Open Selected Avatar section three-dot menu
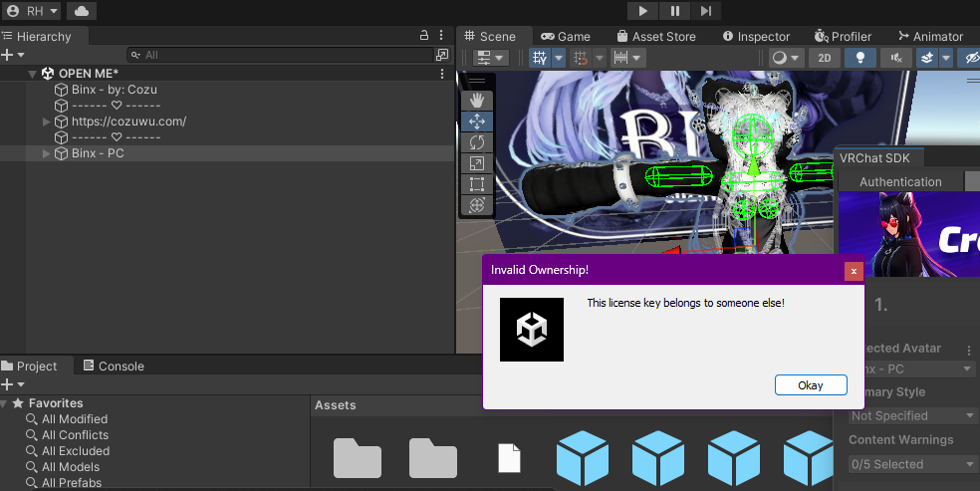 click(969, 351)
